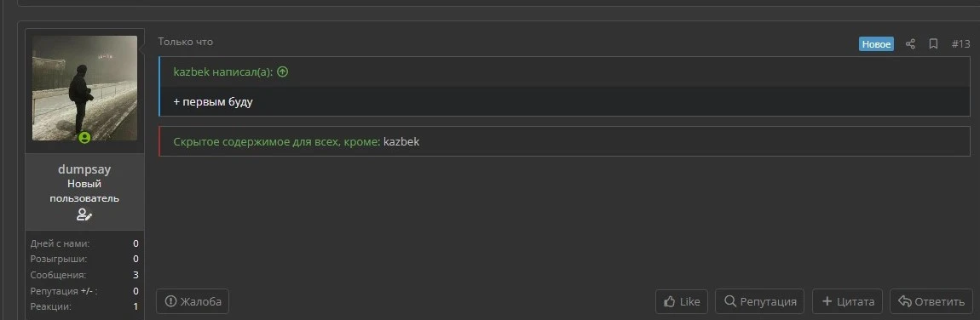Click the Новое badge
The image size is (980, 320).
pos(876,43)
